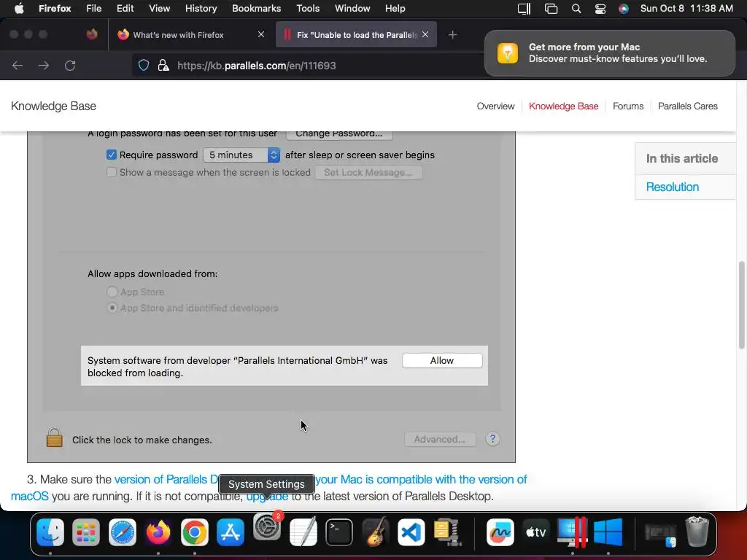The image size is (747, 560).
Task: Open the Overview link
Action: coord(495,106)
